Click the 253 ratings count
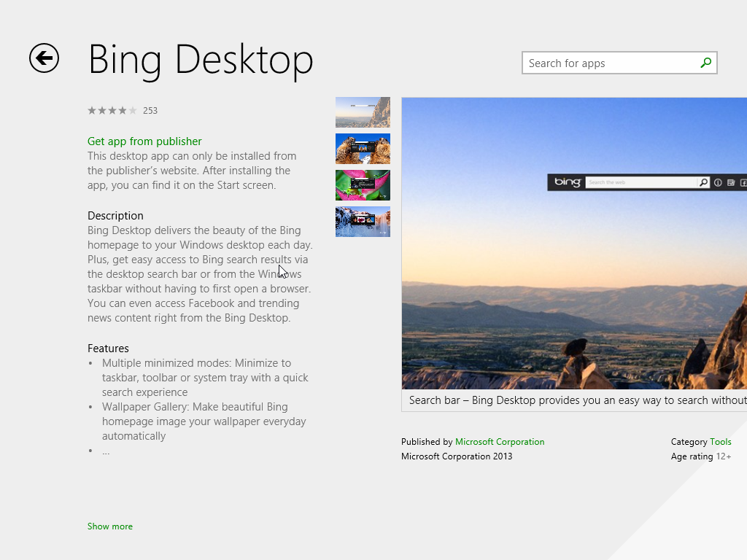The height and width of the screenshot is (560, 747). click(150, 110)
